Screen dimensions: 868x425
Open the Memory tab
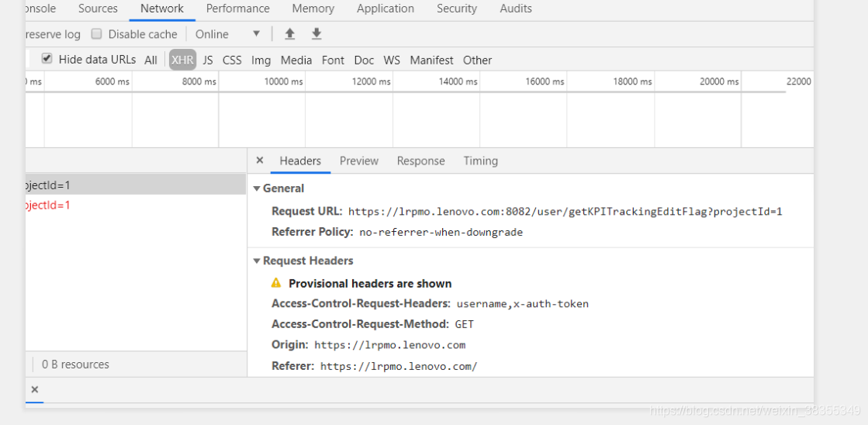(x=313, y=9)
